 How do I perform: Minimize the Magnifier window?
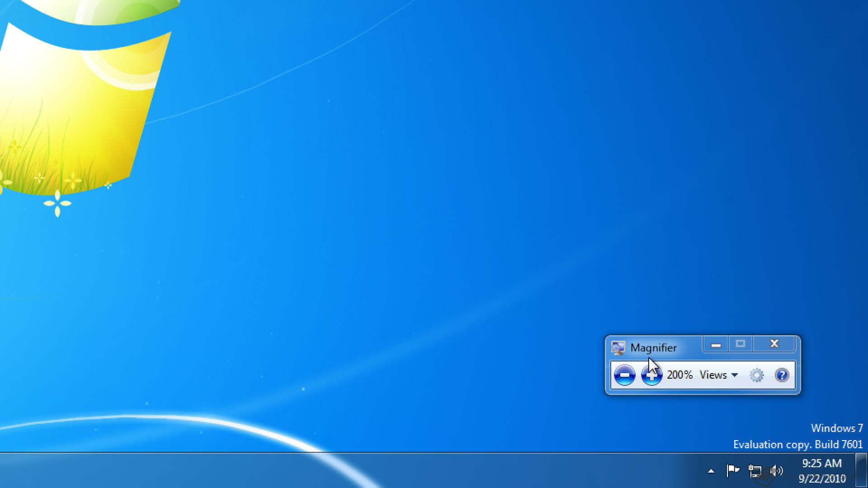pyautogui.click(x=716, y=345)
